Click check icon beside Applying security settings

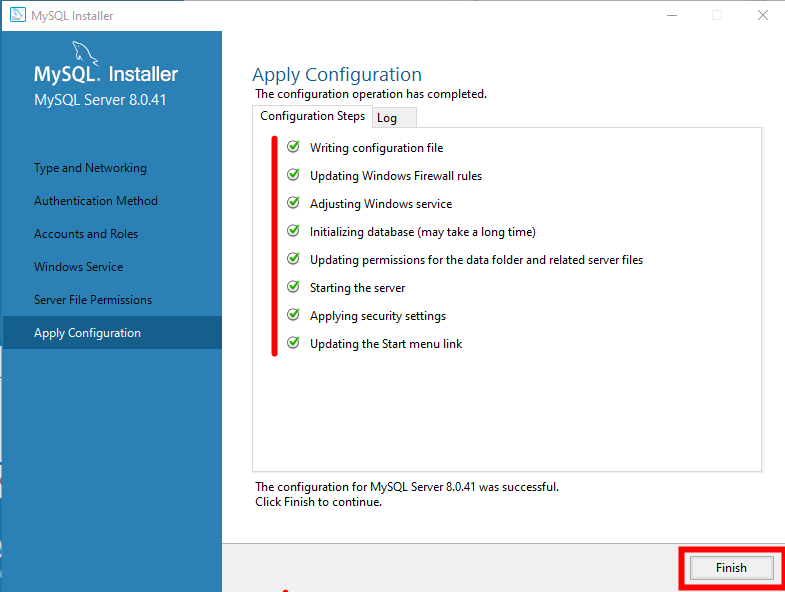[x=293, y=315]
